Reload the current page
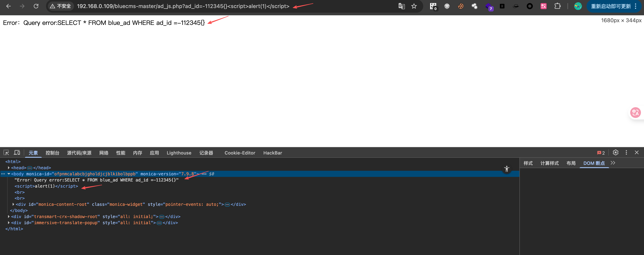 36,6
